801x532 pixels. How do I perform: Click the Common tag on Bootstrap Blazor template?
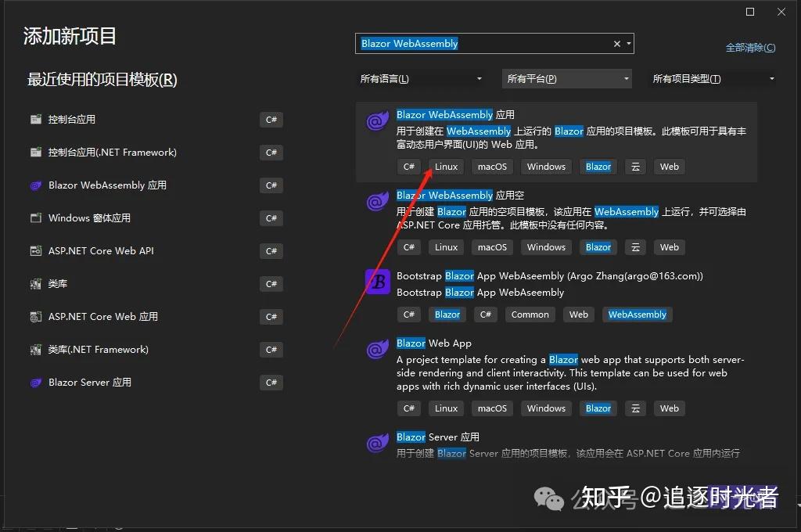(530, 315)
